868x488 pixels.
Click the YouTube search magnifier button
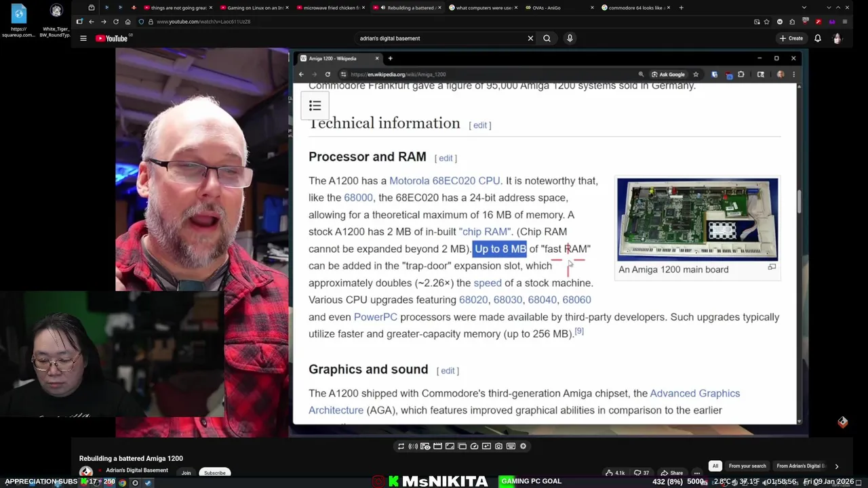547,39
